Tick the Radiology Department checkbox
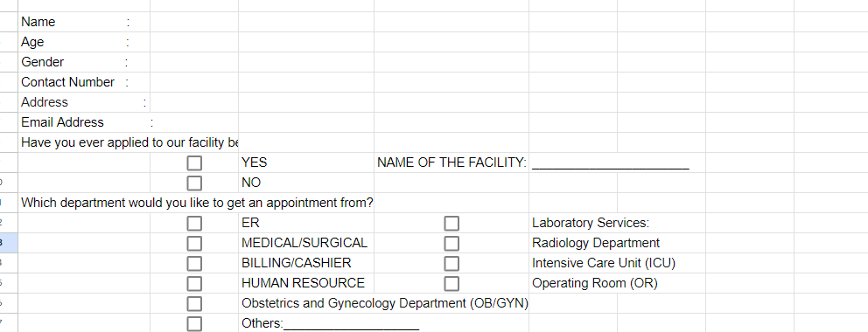Image resolution: width=868 pixels, height=332 pixels. point(451,244)
